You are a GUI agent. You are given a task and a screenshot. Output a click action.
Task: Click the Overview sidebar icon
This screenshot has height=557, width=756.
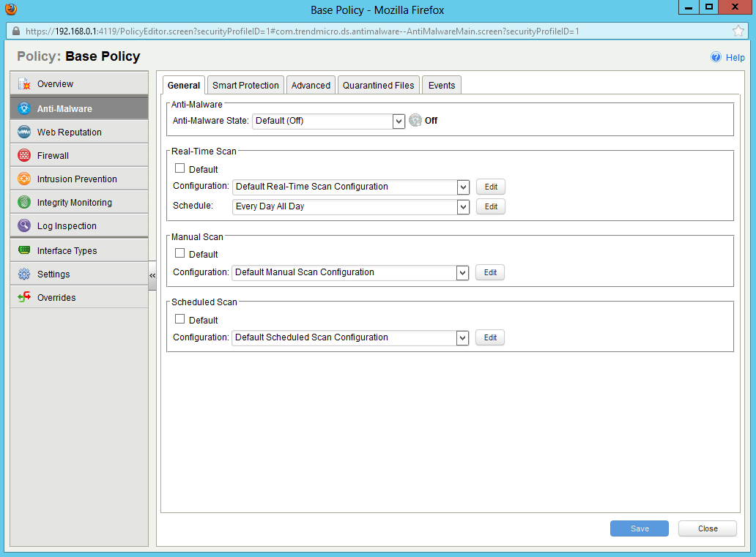pyautogui.click(x=24, y=84)
